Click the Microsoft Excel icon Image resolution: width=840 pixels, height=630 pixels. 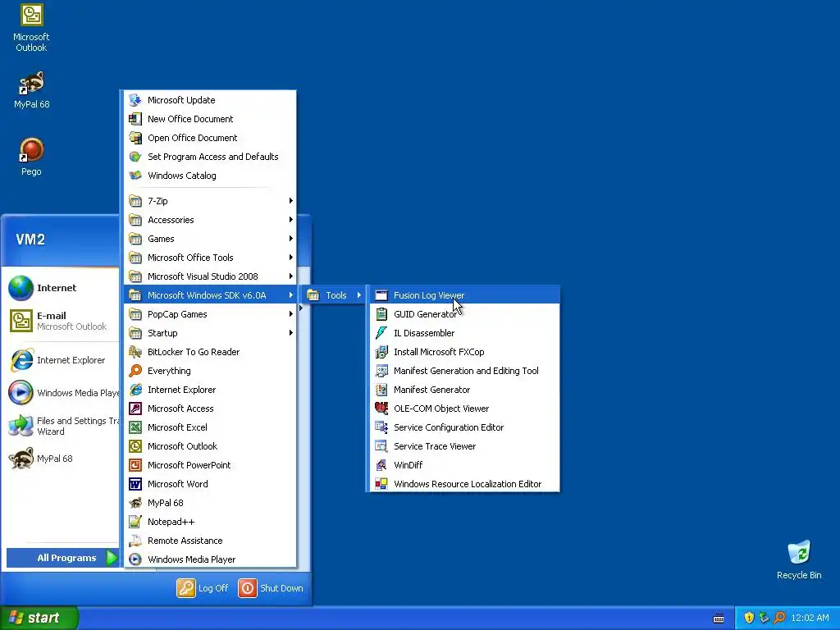135,427
